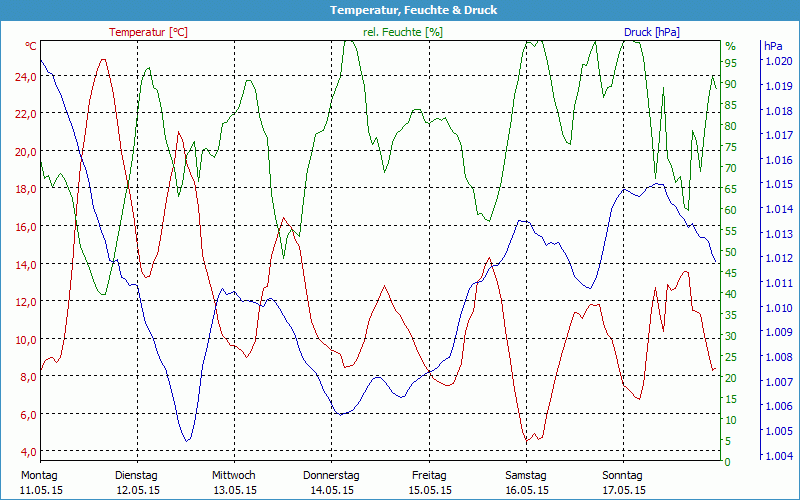
Task: Click the '°C' unit label on the left axis
Action: click(31, 46)
